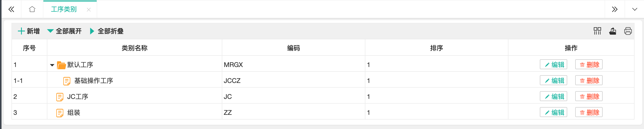Collapse the 默认工序 tree row
Image resolution: width=644 pixels, height=129 pixels.
52,65
